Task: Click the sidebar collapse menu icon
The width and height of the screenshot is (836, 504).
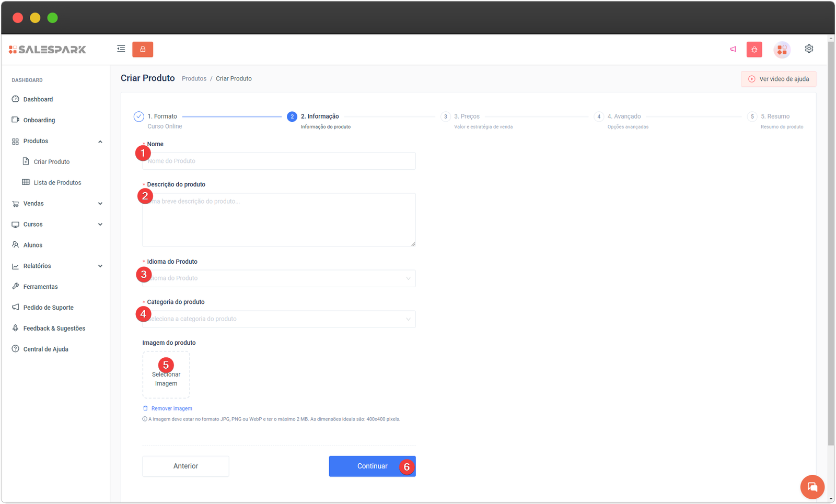Action: coord(121,49)
